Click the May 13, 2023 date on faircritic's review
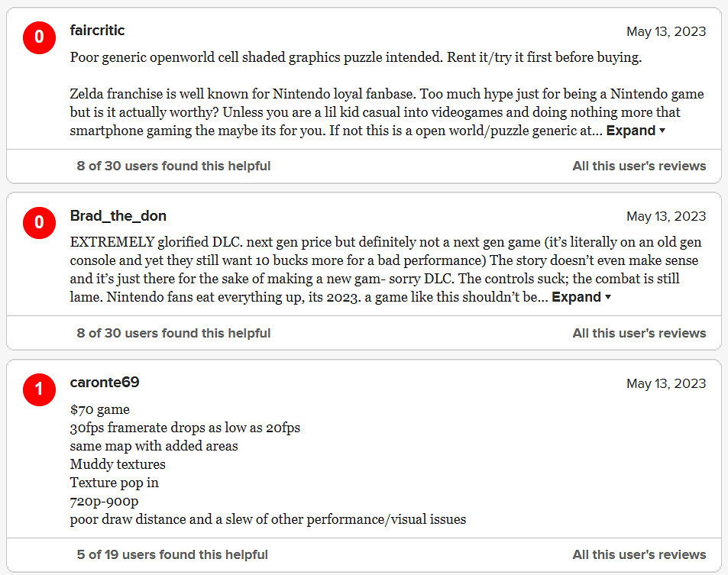Viewport: 728px width, 575px height. [666, 31]
